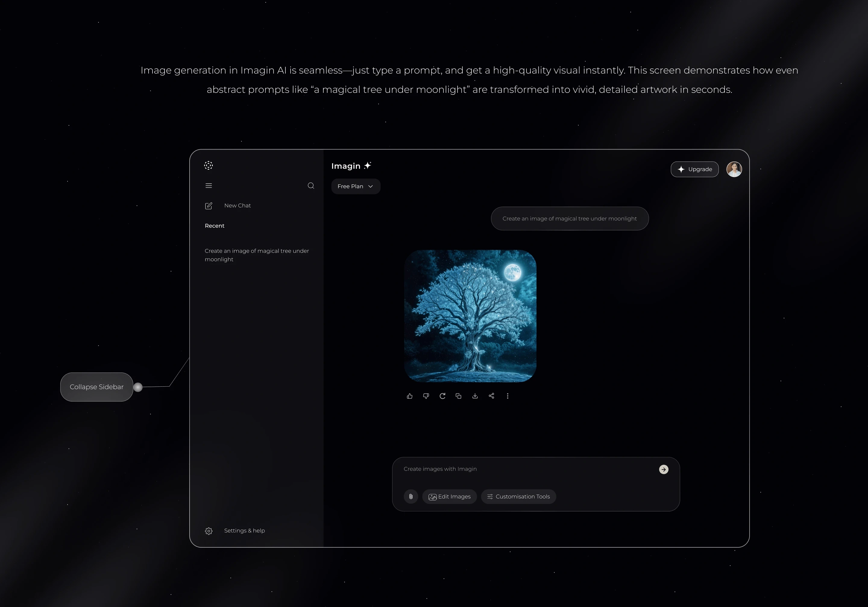
Task: Give the generated image a thumbs up
Action: (410, 396)
